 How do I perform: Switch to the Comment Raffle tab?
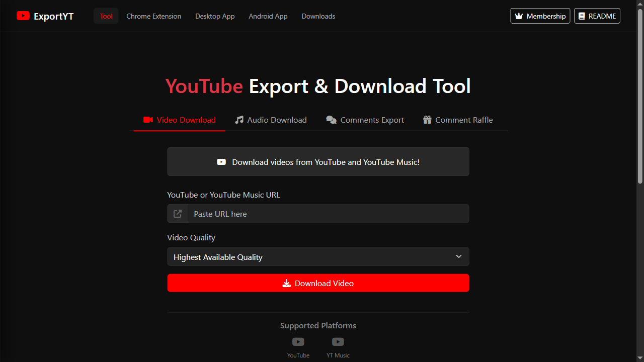458,120
